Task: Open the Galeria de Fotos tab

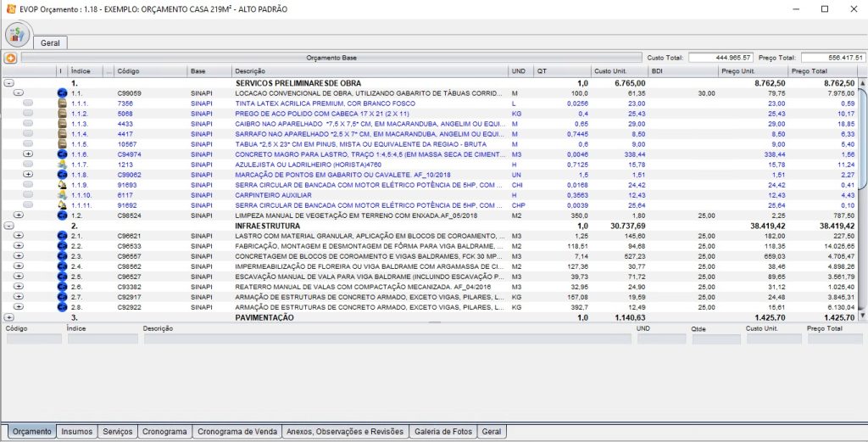Action: click(442, 432)
